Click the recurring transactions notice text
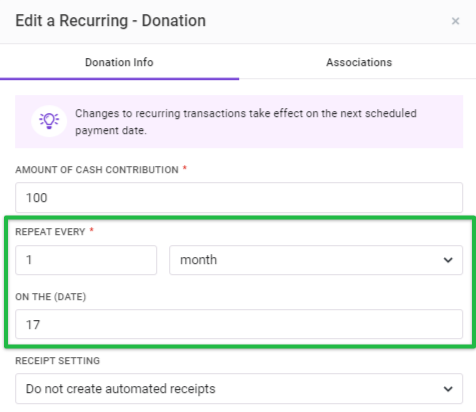The height and width of the screenshot is (412, 476). pos(246,122)
